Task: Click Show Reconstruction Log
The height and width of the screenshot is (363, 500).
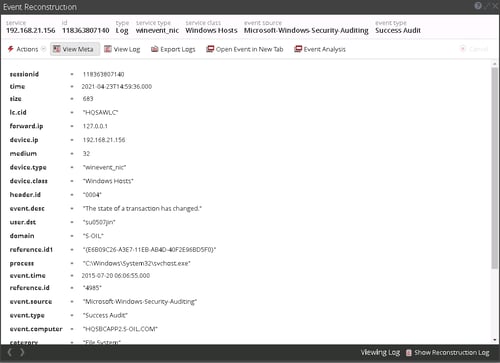Action: 448,352
